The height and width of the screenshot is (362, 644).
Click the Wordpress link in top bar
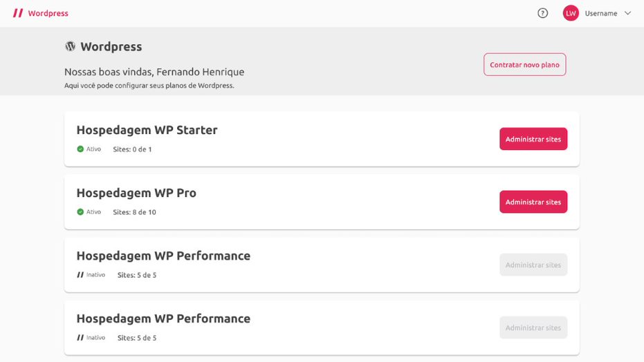[x=48, y=13]
